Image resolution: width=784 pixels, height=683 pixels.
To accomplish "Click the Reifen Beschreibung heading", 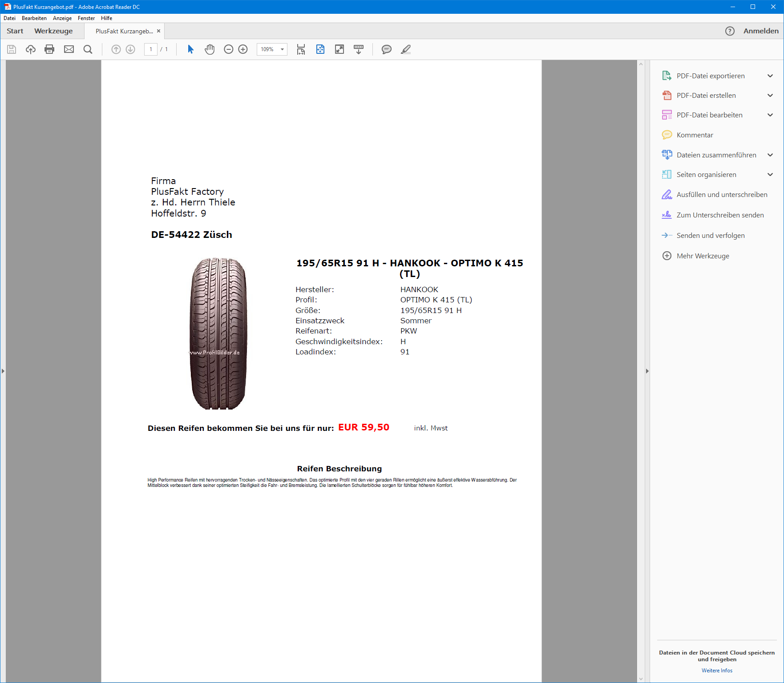I will point(339,469).
